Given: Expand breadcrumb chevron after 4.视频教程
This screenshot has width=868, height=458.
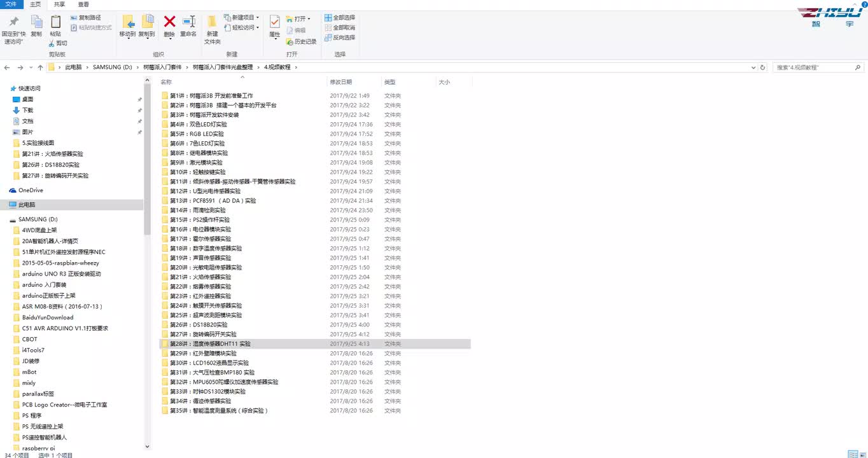Looking at the screenshot, I should click(x=296, y=67).
